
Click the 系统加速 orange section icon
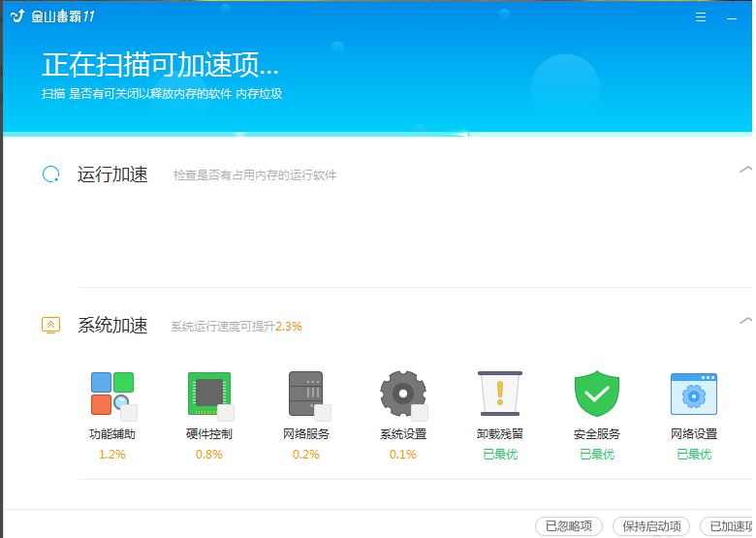point(51,326)
